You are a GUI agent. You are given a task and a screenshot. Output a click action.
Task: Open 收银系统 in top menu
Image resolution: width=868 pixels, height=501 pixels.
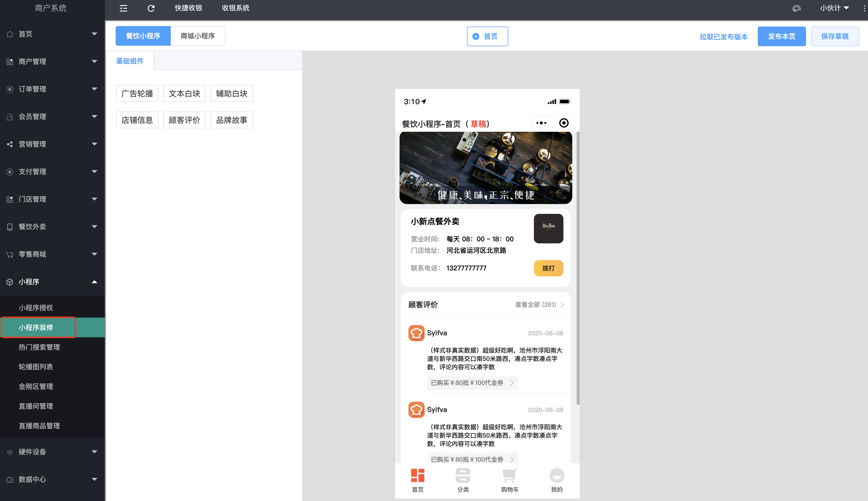(235, 8)
